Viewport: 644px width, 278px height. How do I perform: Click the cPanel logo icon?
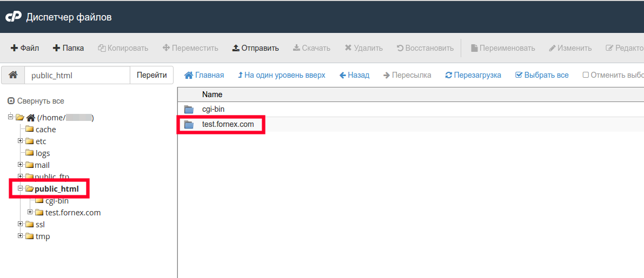pyautogui.click(x=13, y=17)
